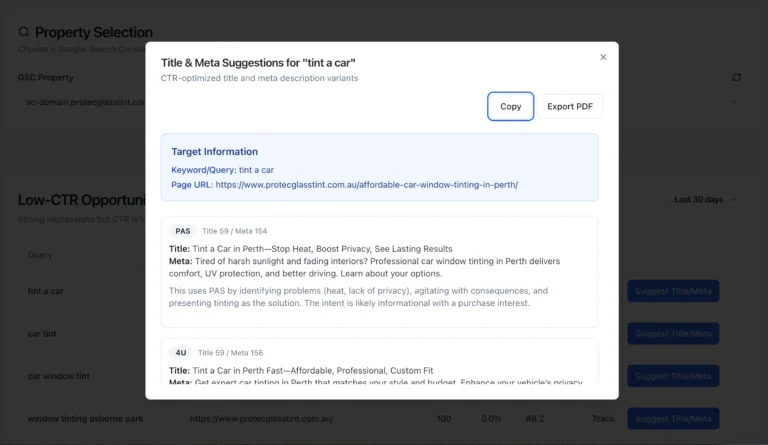Click the 4U framework badge

[x=181, y=353]
